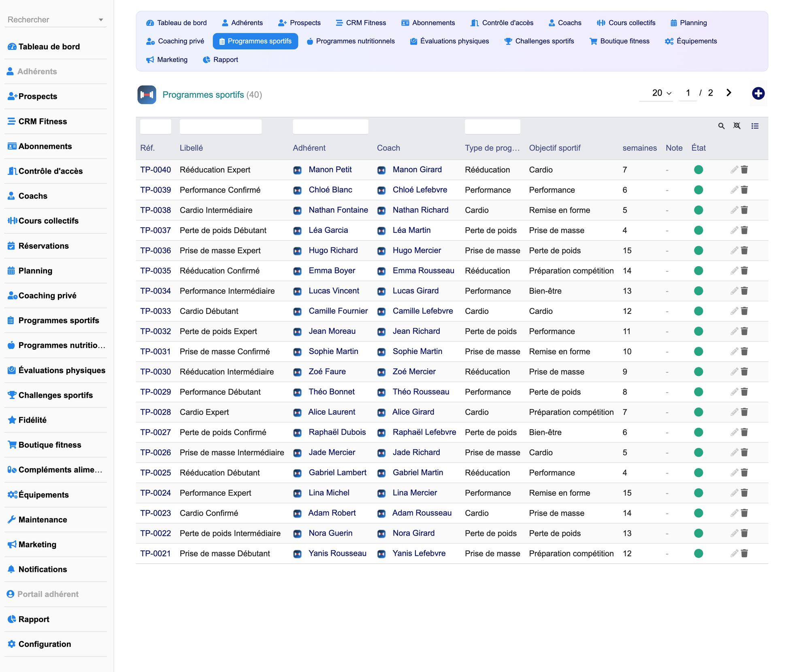Delete program TP-0040 with trash icon
This screenshot has height=672, width=788.
coord(744,170)
